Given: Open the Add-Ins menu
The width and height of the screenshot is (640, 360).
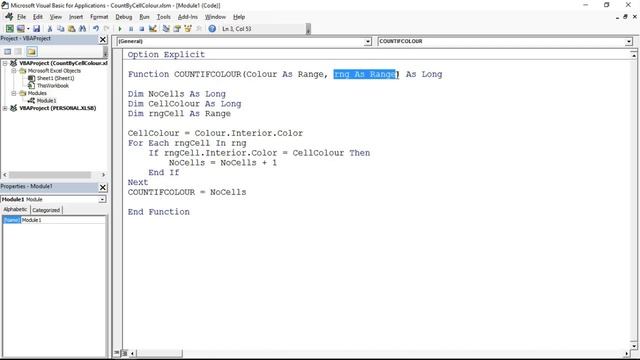Looking at the screenshot, I should coord(187,17).
